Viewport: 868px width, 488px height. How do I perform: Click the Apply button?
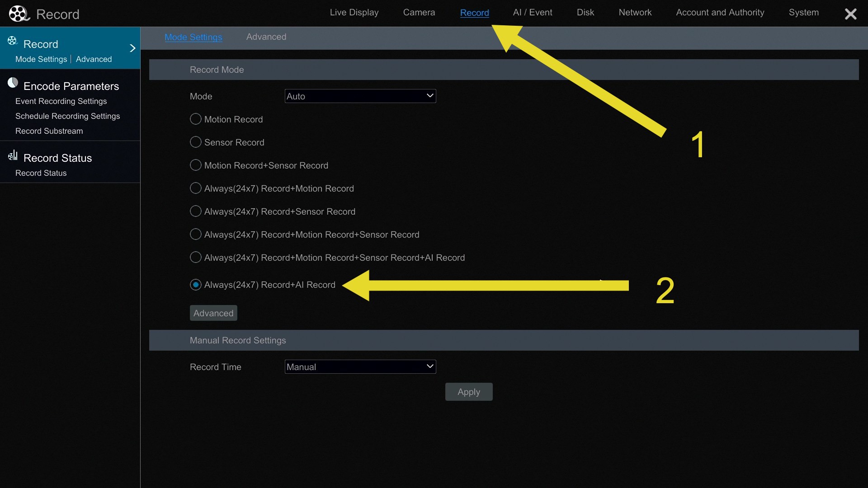click(x=468, y=392)
